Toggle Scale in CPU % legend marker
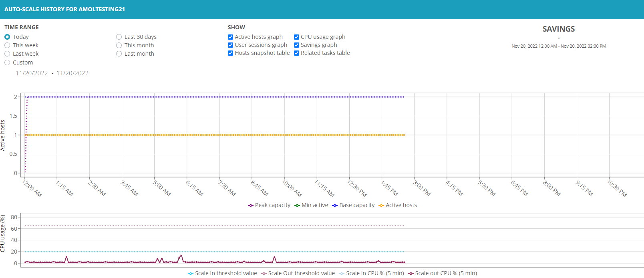 pos(342,274)
